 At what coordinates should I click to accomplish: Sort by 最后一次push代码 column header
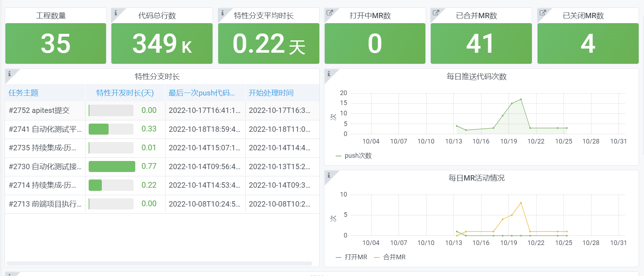point(201,93)
